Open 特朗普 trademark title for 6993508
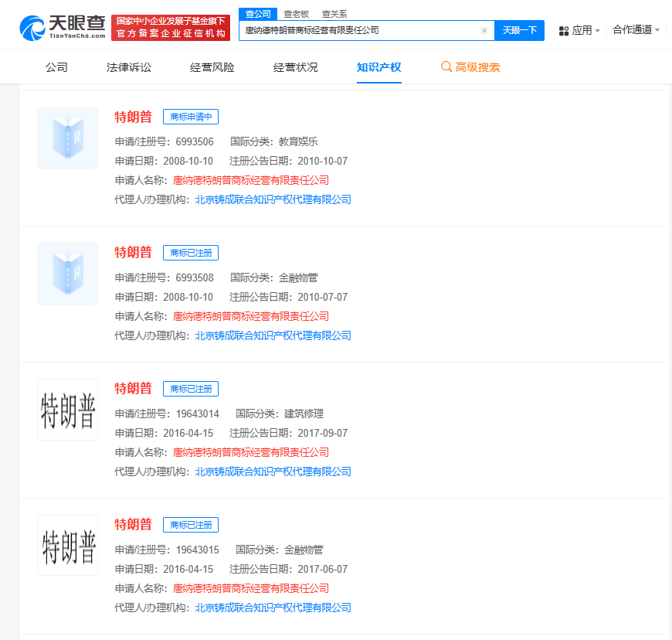The height and width of the screenshot is (640, 672). [x=134, y=253]
